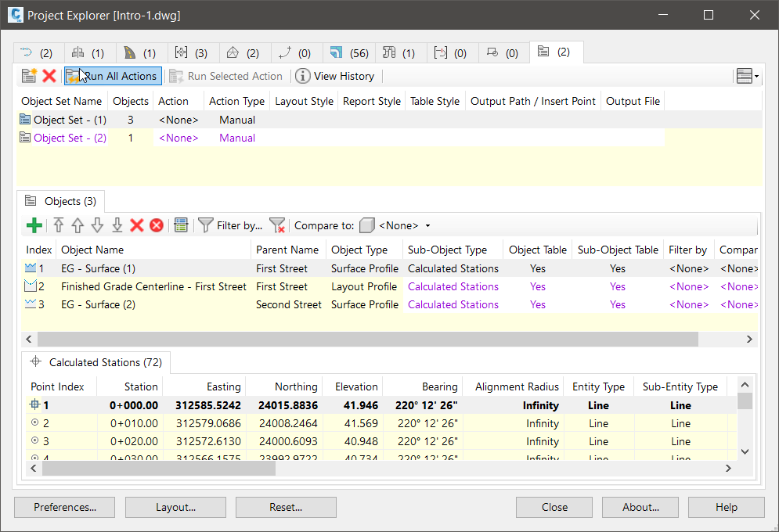
Task: Open the Compare to dropdown
Action: point(427,226)
